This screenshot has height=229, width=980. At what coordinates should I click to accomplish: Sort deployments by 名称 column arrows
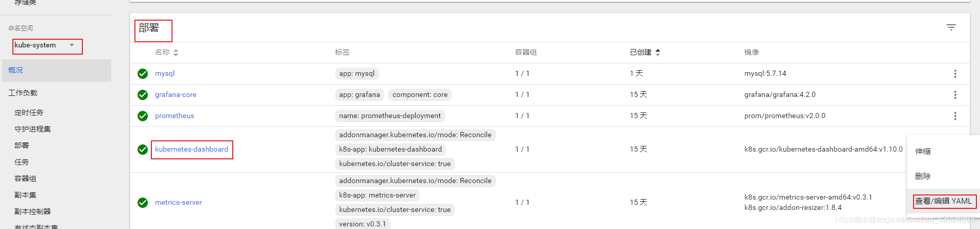click(176, 53)
